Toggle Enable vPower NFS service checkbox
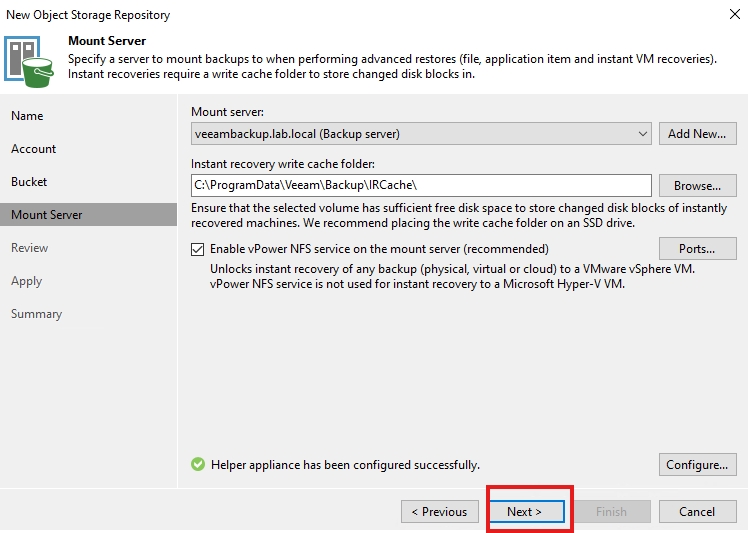 pos(198,248)
